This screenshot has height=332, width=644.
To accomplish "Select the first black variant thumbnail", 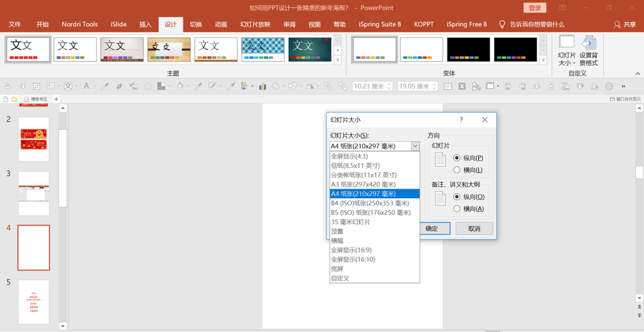I will 468,49.
